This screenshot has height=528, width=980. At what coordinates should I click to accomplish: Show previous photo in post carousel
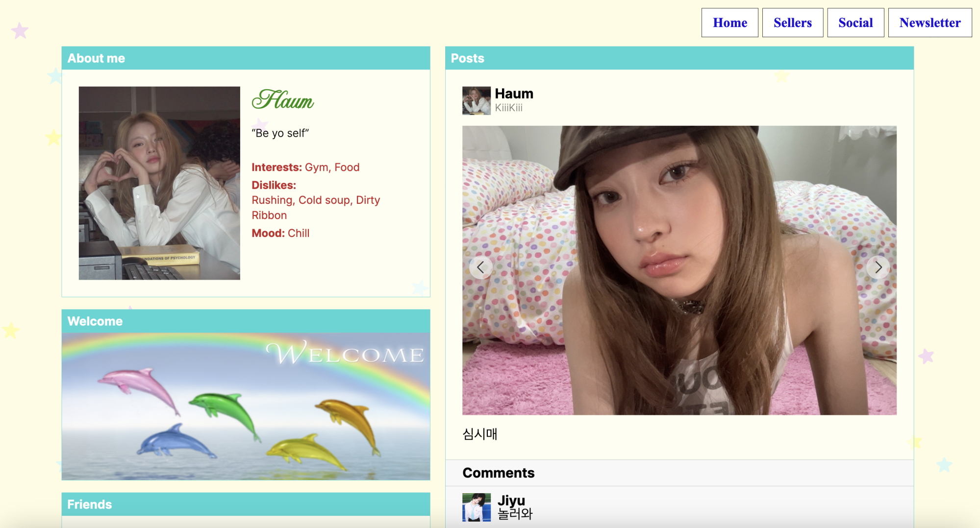click(480, 267)
